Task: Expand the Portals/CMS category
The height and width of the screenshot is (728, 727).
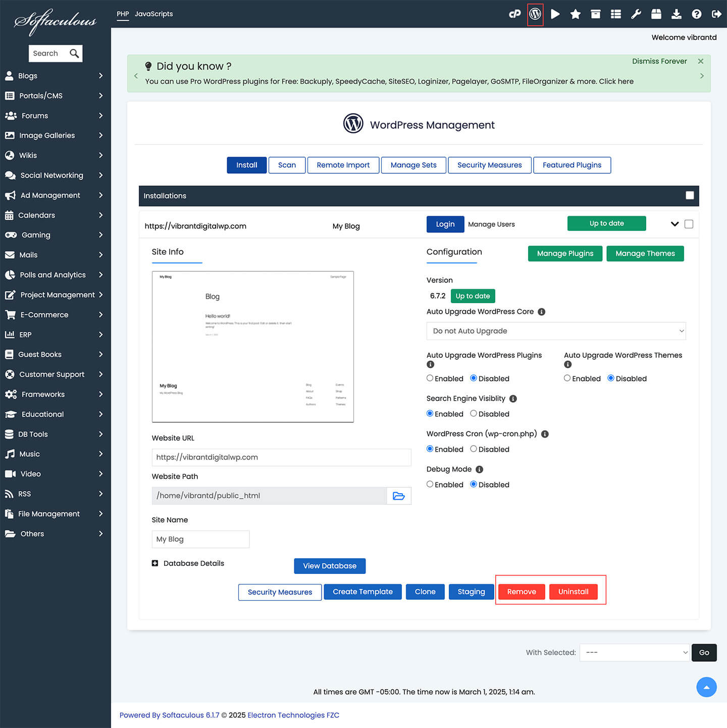Action: click(x=101, y=95)
